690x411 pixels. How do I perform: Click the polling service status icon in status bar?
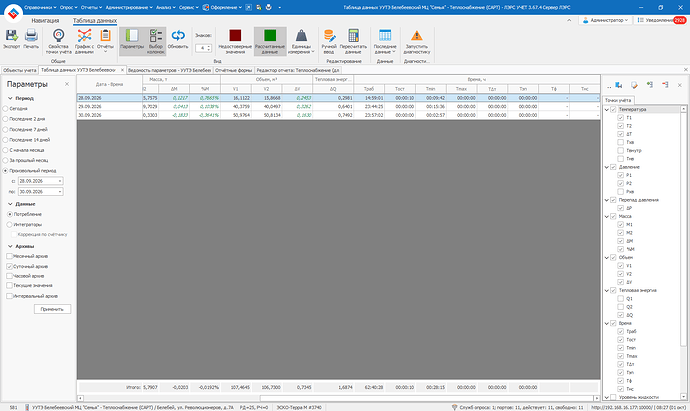click(455, 407)
